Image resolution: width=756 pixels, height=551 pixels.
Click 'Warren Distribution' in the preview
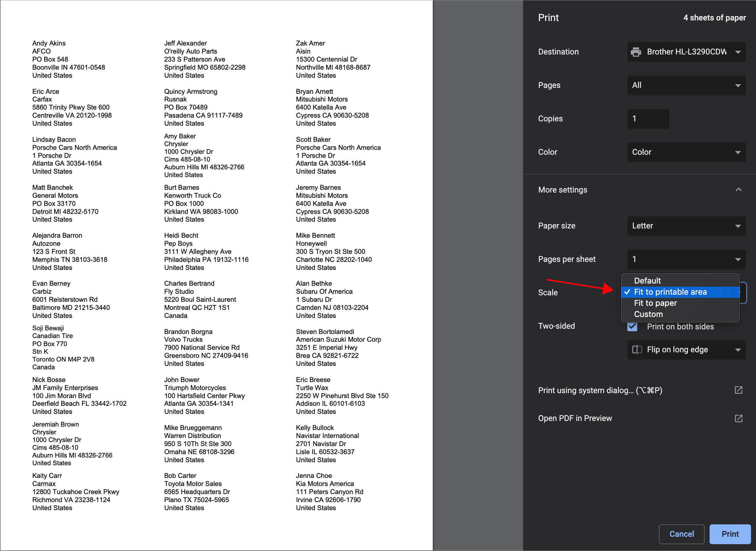coord(193,436)
